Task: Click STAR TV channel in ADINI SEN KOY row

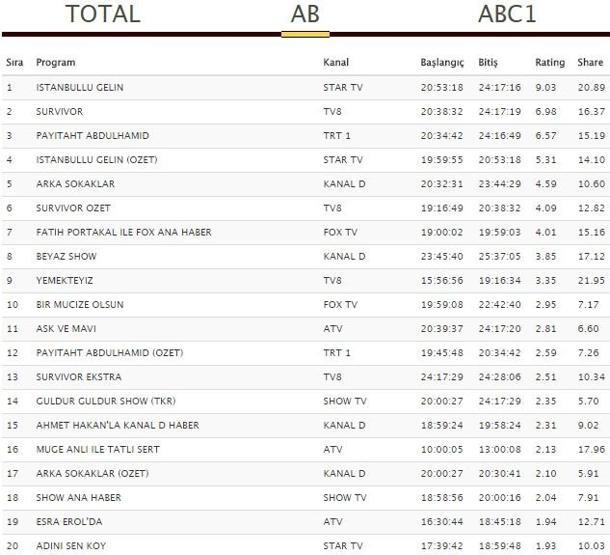Action: (x=343, y=546)
